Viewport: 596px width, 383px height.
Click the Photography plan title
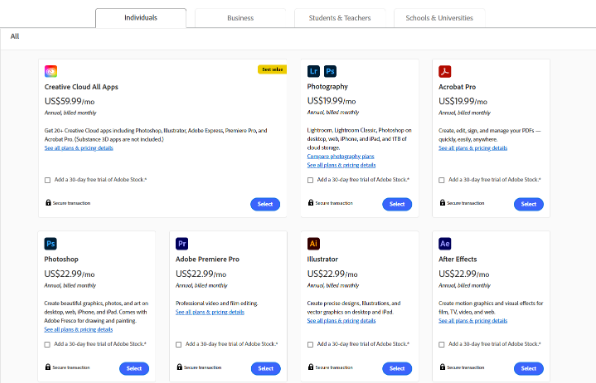tap(327, 87)
